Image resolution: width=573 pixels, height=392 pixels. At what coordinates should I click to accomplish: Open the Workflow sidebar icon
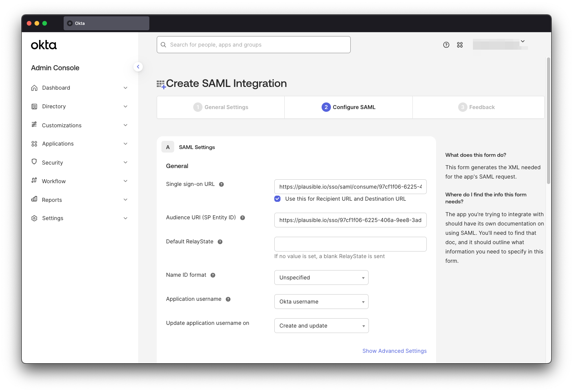point(34,181)
